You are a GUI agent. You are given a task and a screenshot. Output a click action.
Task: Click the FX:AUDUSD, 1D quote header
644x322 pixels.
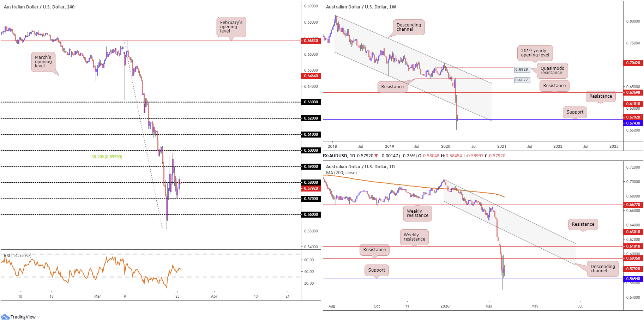coord(414,156)
